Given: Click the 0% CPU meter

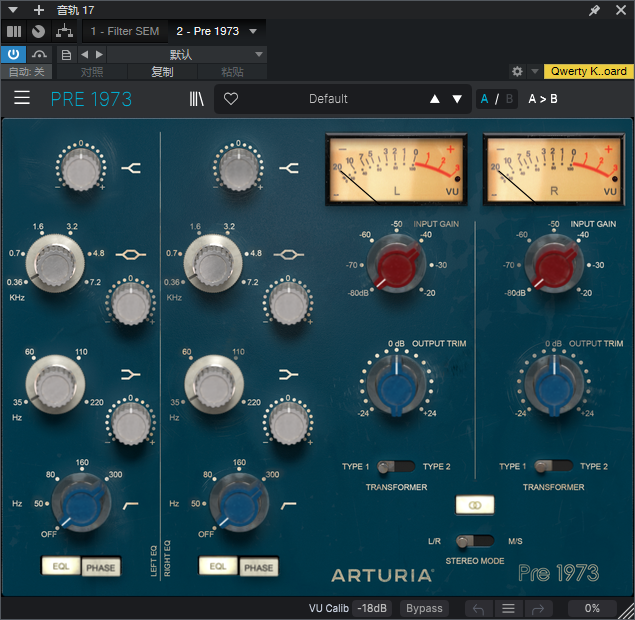Looking at the screenshot, I should (x=592, y=608).
